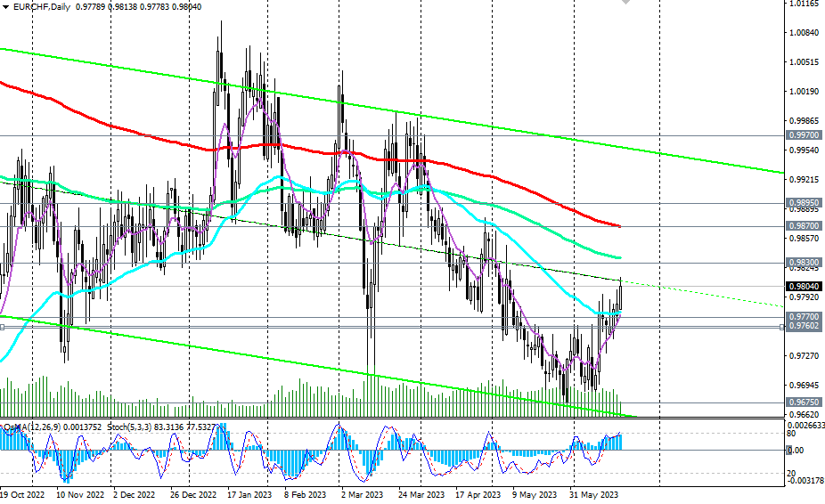Click the OsMA(12,26,9) indicator label
The height and width of the screenshot is (504, 825).
(36, 427)
